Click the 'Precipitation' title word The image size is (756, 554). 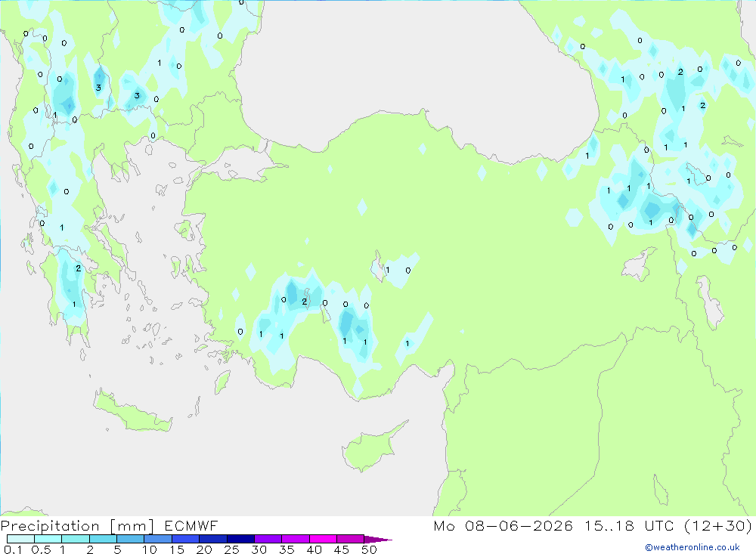[50, 526]
